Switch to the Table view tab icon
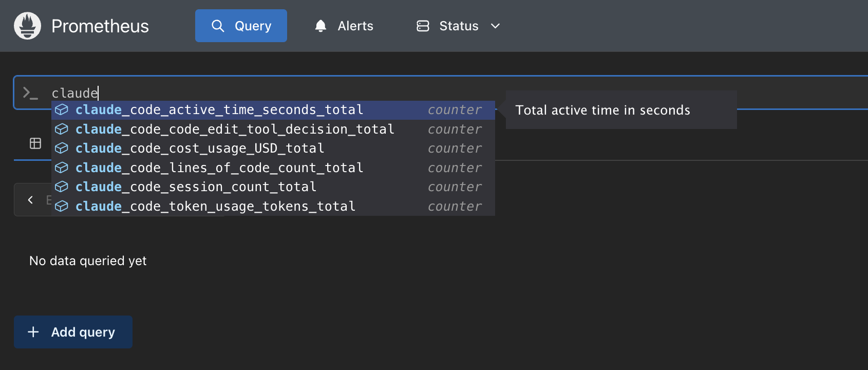This screenshot has width=868, height=370. 35,143
